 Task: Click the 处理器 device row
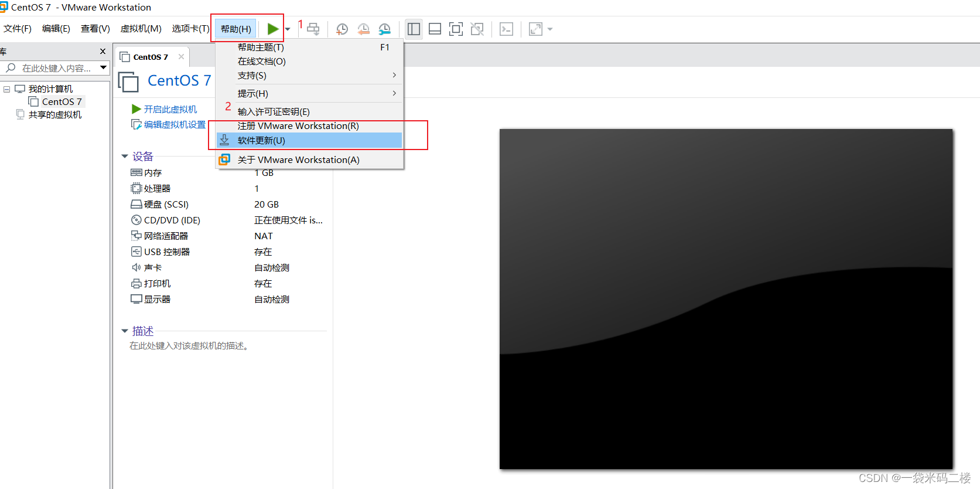coord(227,189)
